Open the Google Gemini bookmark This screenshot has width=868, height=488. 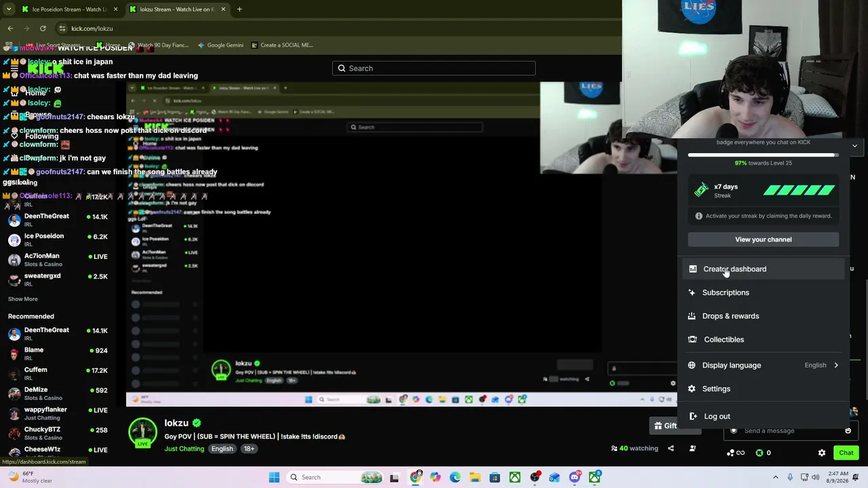(220, 45)
